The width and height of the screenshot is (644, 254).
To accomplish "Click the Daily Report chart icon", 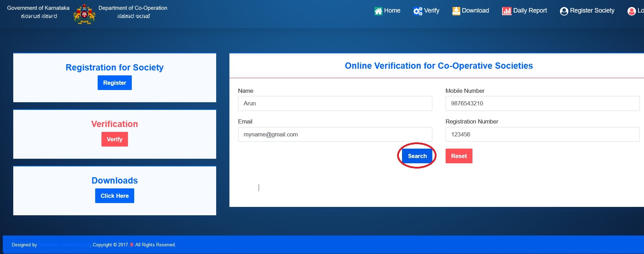I will point(507,11).
